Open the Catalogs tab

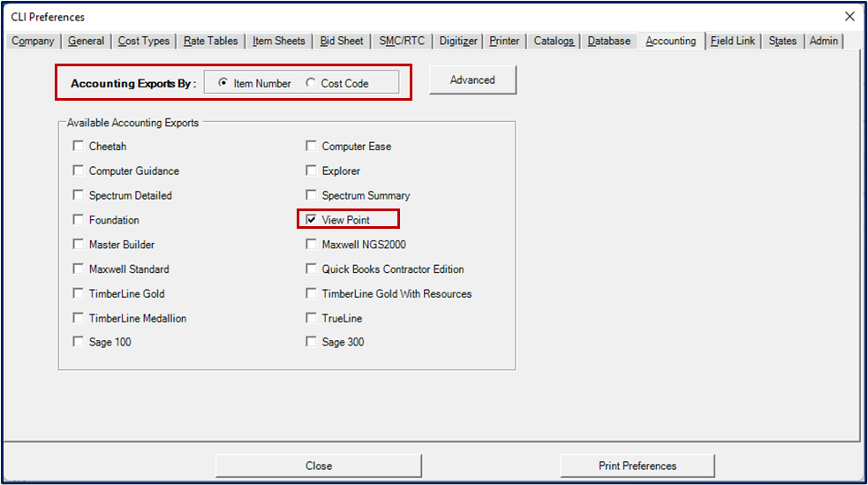(554, 41)
